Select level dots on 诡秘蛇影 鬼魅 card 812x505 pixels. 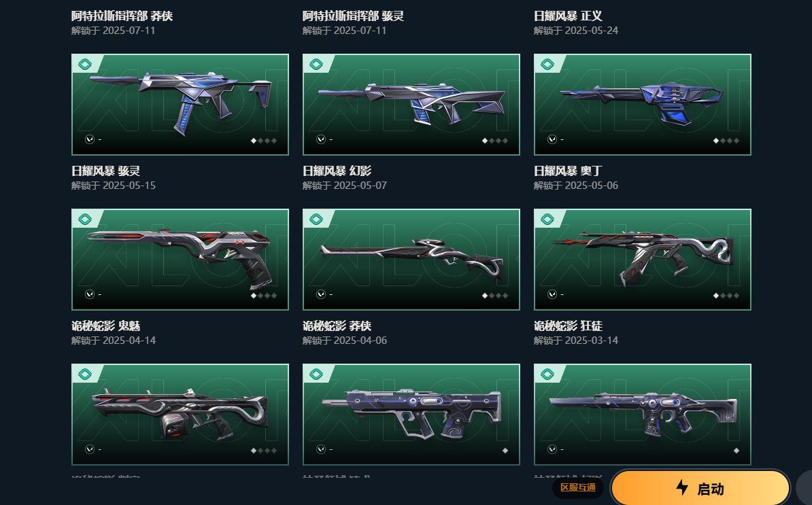pyautogui.click(x=264, y=296)
